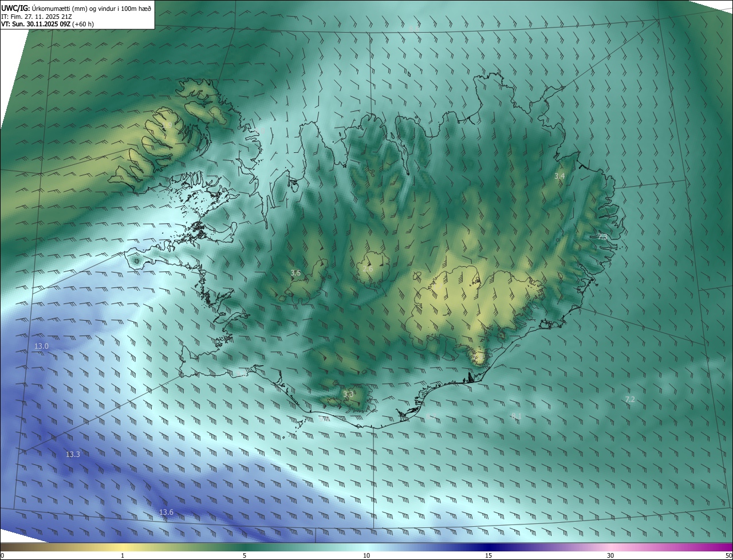Click the '50' tick on the color scale

(x=728, y=556)
